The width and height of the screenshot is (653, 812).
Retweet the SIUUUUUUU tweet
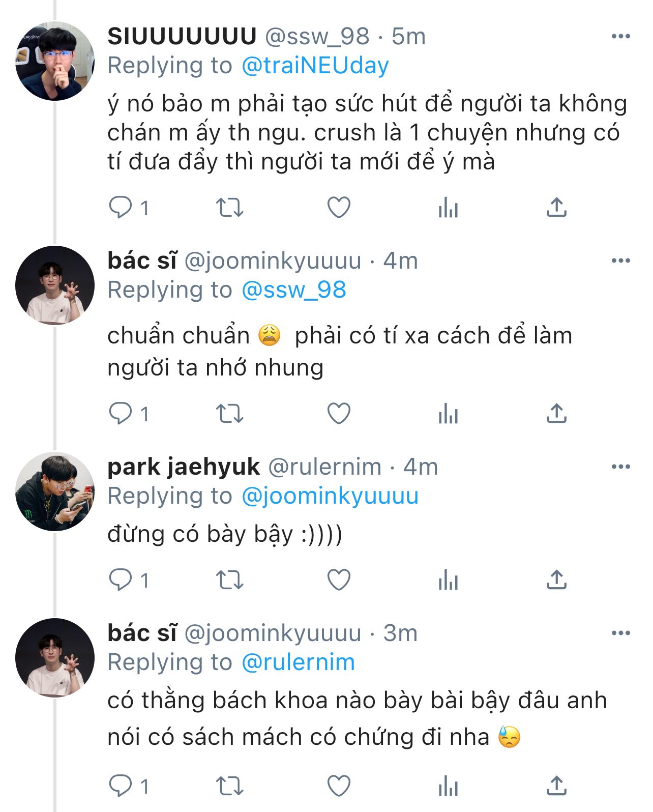point(229,208)
